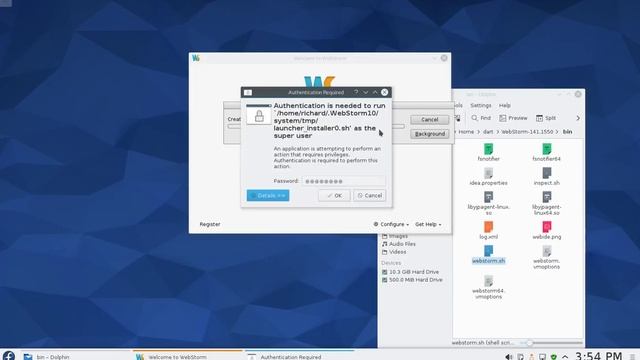The width and height of the screenshot is (640, 360).
Task: Open the Help menu in Dolphin
Action: pos(504,105)
